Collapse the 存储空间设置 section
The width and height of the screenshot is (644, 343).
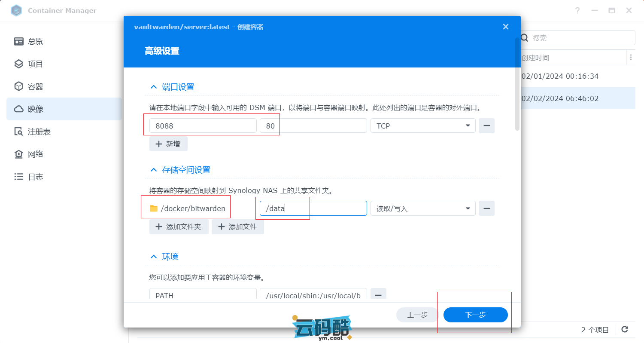point(154,170)
